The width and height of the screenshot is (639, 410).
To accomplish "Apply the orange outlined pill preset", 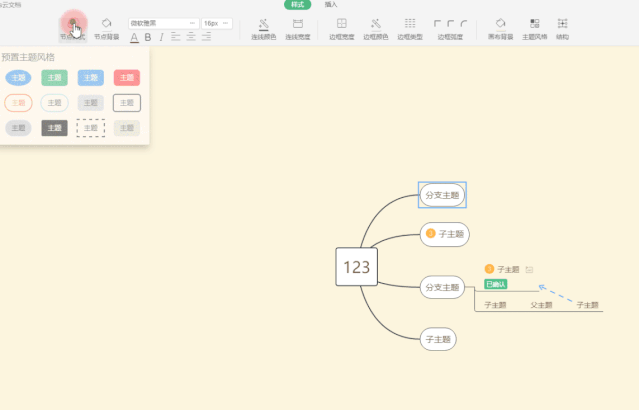I will tap(18, 103).
